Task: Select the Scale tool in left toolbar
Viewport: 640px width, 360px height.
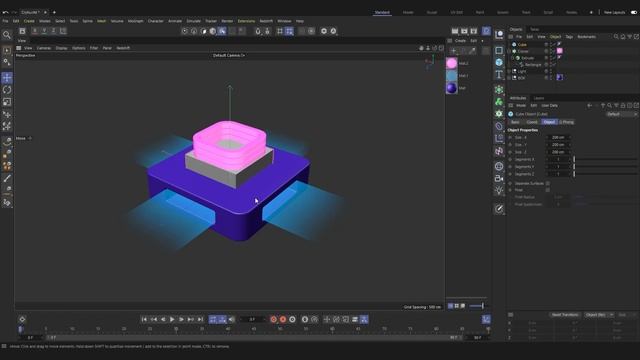Action: 7,102
